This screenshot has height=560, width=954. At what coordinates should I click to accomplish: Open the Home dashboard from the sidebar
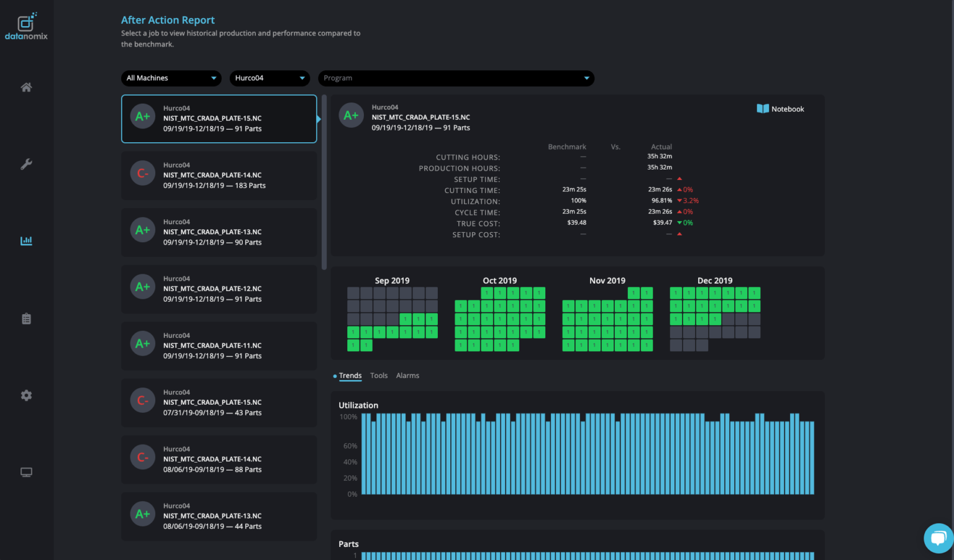click(26, 87)
